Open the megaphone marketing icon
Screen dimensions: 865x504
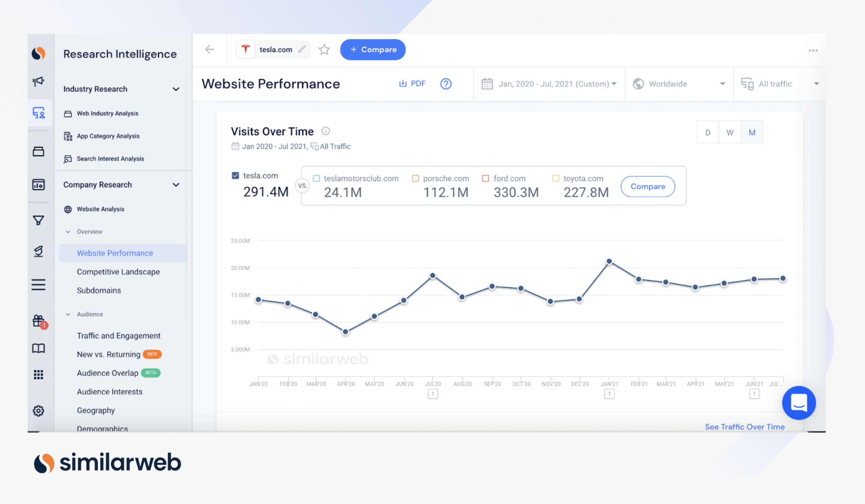pyautogui.click(x=39, y=81)
